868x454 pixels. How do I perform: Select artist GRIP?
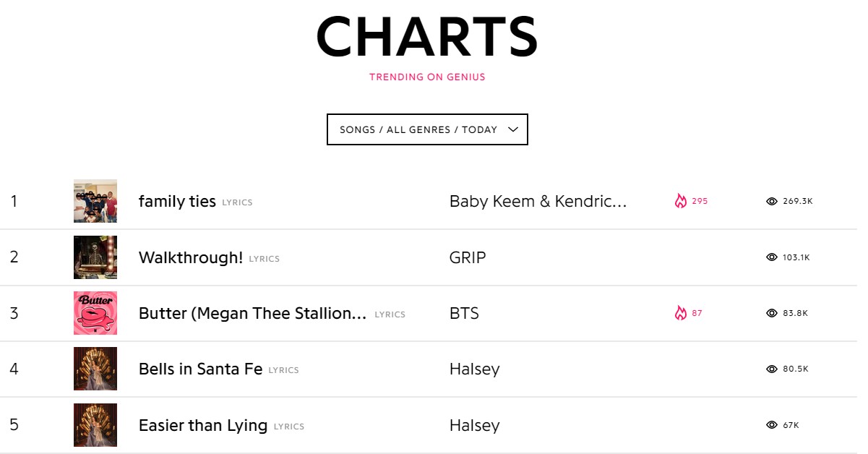click(468, 257)
